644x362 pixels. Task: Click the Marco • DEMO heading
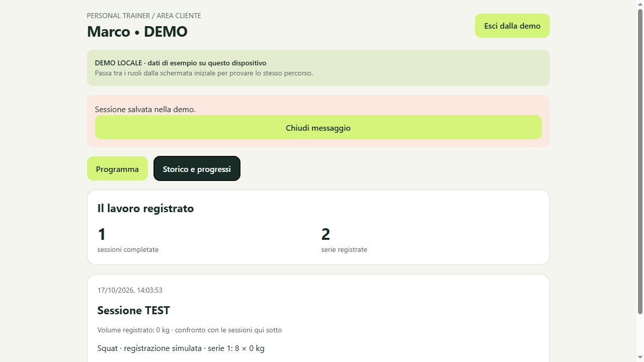pyautogui.click(x=137, y=31)
